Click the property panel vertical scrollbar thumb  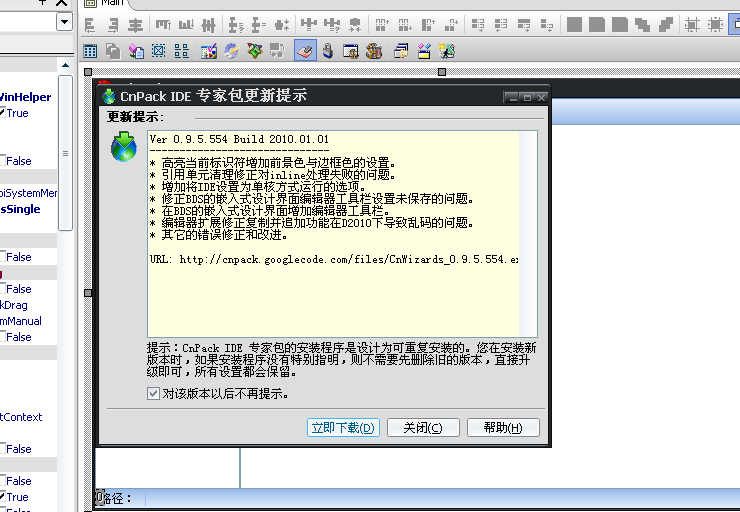66,150
